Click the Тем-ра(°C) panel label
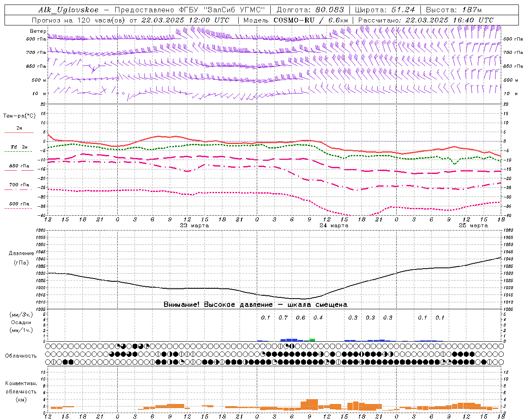525x420 pixels. tap(19, 116)
